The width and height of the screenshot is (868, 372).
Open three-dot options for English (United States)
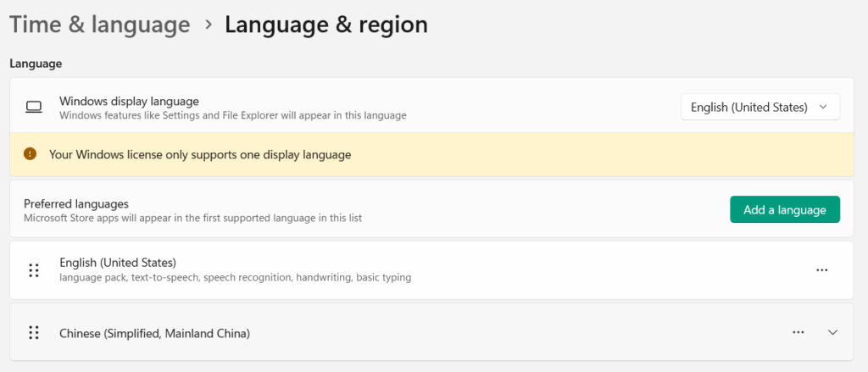821,270
